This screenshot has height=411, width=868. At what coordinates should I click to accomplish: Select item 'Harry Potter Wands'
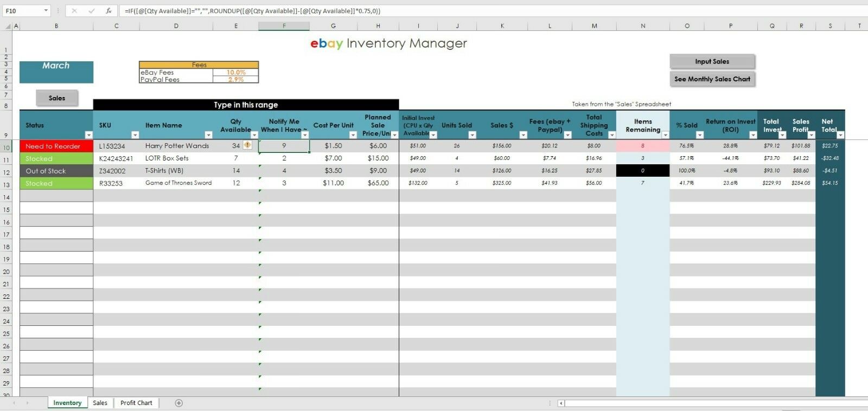click(177, 146)
